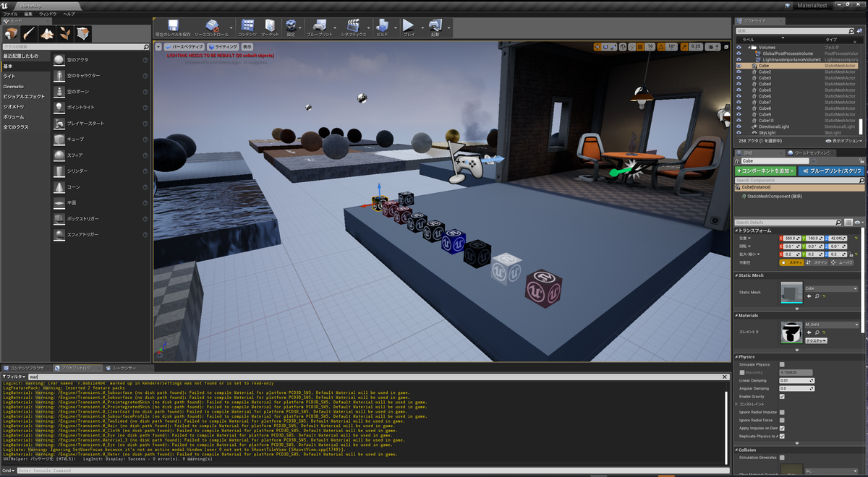868x477 pixels.
Task: Click the シネマティクス (Cinematics) toolbar icon
Action: [352, 25]
